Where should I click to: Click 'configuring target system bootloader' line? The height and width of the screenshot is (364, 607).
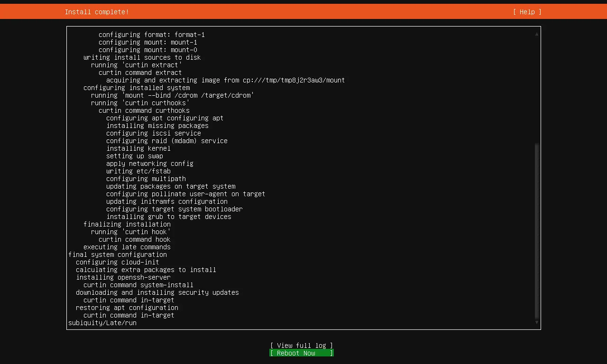[x=175, y=209]
